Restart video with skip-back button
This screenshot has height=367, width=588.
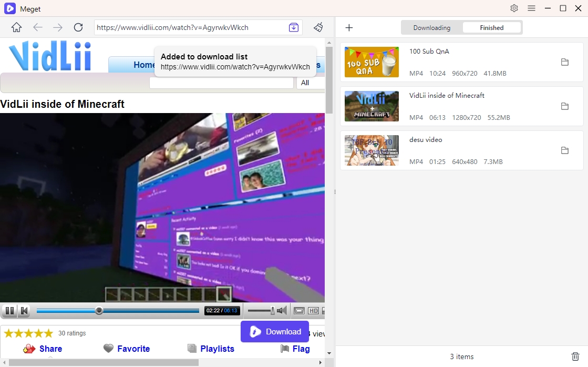pos(24,311)
